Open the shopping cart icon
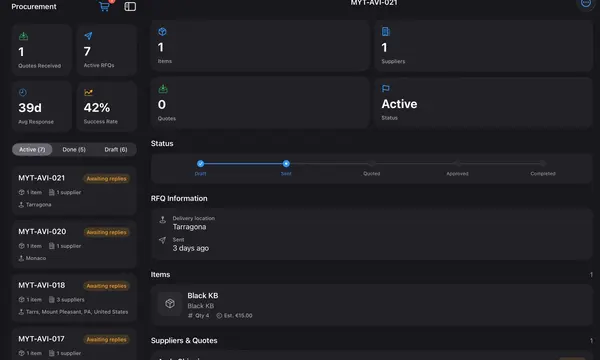600x360 pixels. pos(104,6)
